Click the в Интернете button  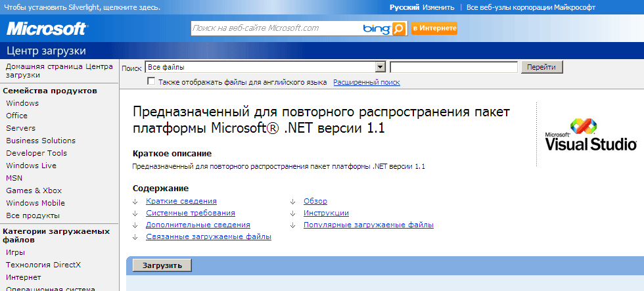click(434, 28)
